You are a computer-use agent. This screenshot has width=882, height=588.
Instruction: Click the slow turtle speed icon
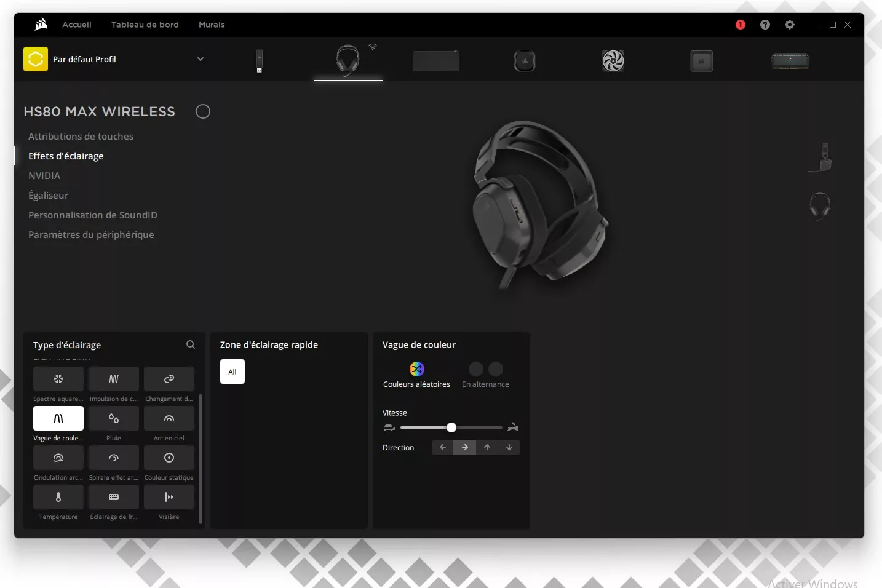(389, 427)
